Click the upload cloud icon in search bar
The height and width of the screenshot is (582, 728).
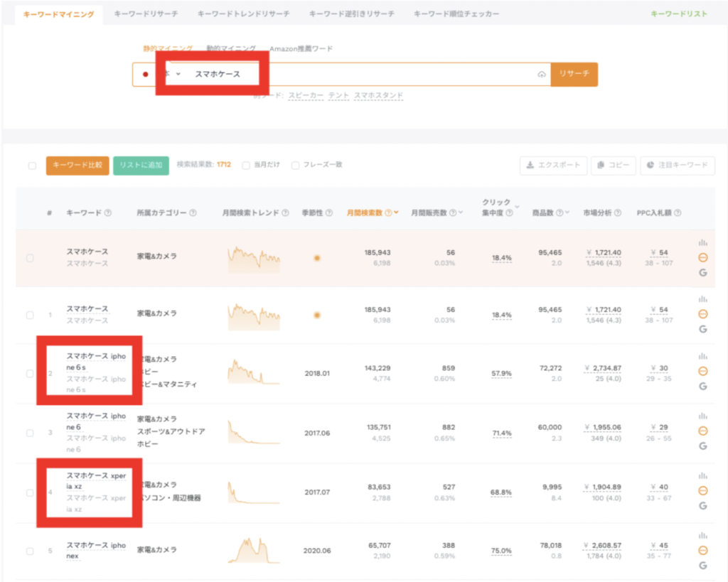coord(541,75)
